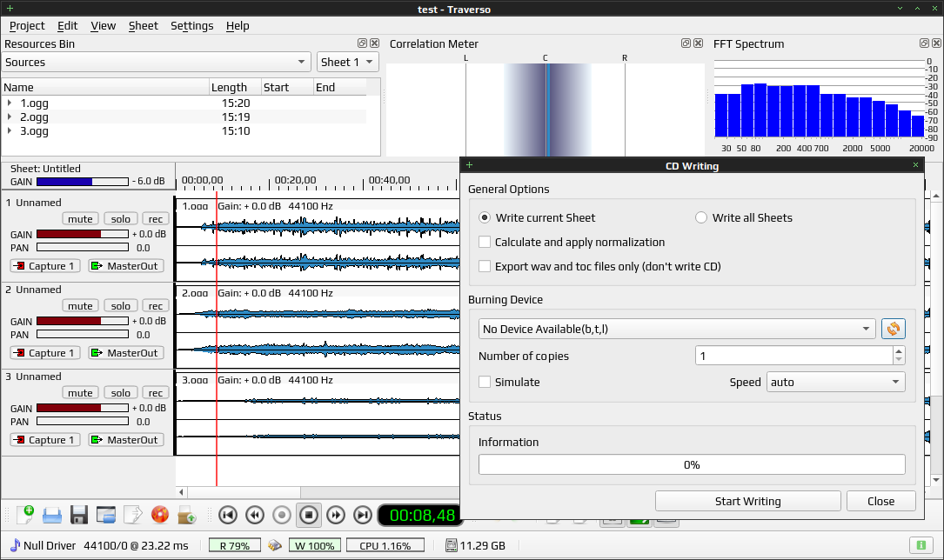Image resolution: width=944 pixels, height=560 pixels.
Task: Float the Resources Bin panel
Action: click(x=363, y=43)
